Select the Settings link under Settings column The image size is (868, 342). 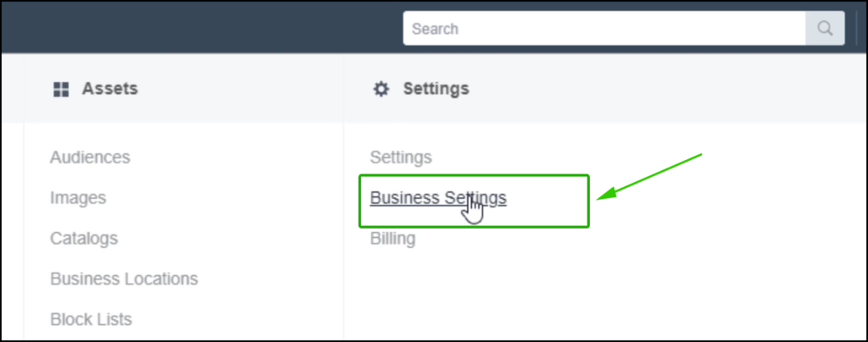pyautogui.click(x=401, y=157)
